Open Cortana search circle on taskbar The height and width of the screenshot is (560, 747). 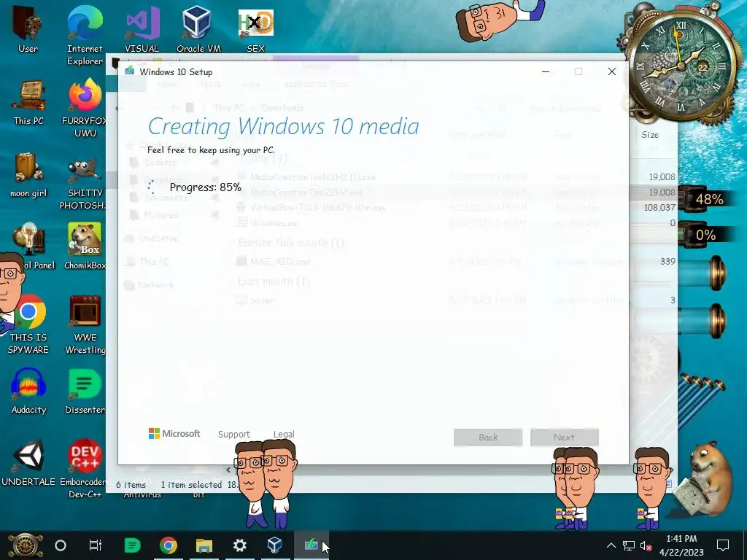coord(61,545)
